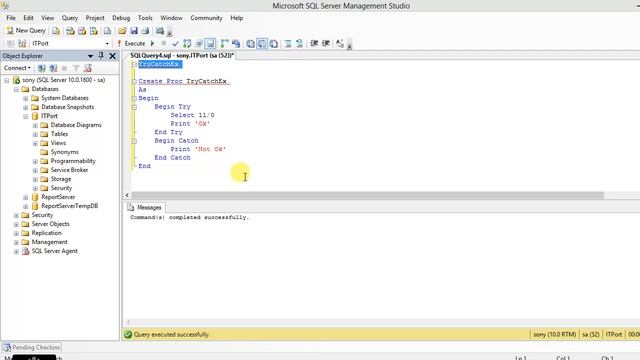640x360 pixels.
Task: Save the query with the floppy icon
Action: pyautogui.click(x=134, y=31)
